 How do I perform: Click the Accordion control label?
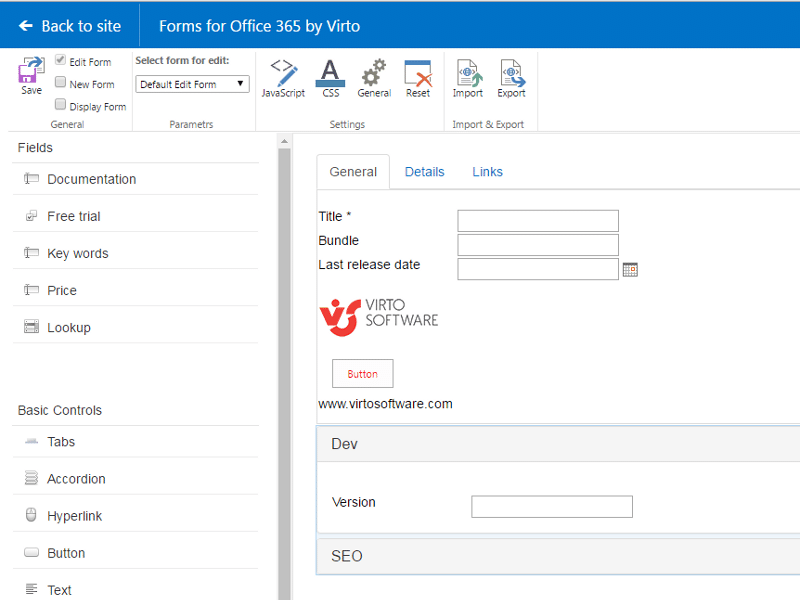77,479
